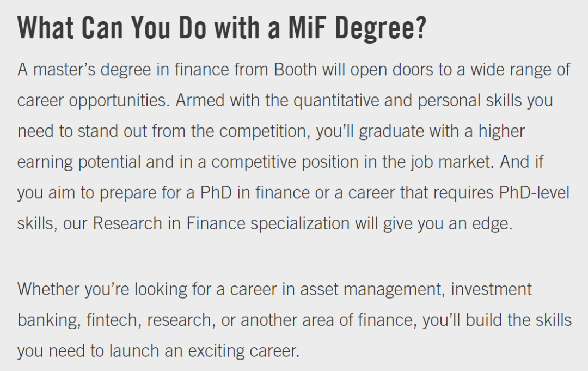Click the word "Booth" in the first paragraph

coord(295,69)
